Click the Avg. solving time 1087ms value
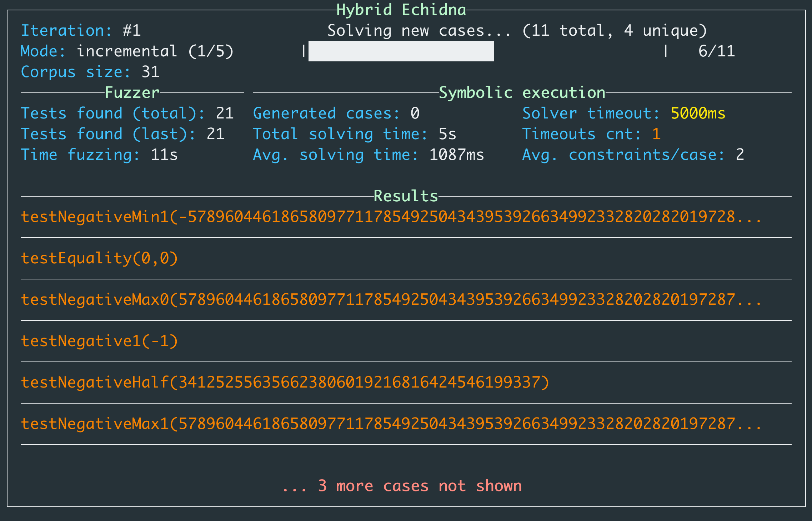 point(456,155)
